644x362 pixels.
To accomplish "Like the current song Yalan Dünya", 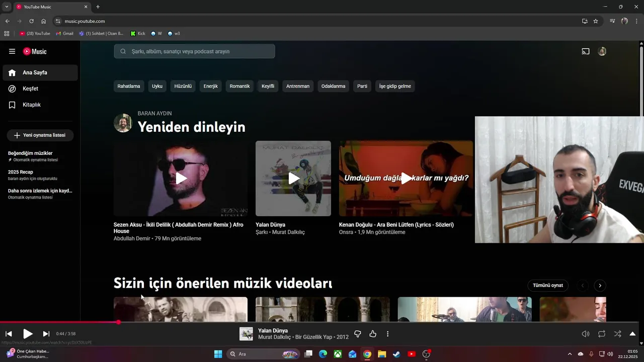I will pyautogui.click(x=373, y=334).
